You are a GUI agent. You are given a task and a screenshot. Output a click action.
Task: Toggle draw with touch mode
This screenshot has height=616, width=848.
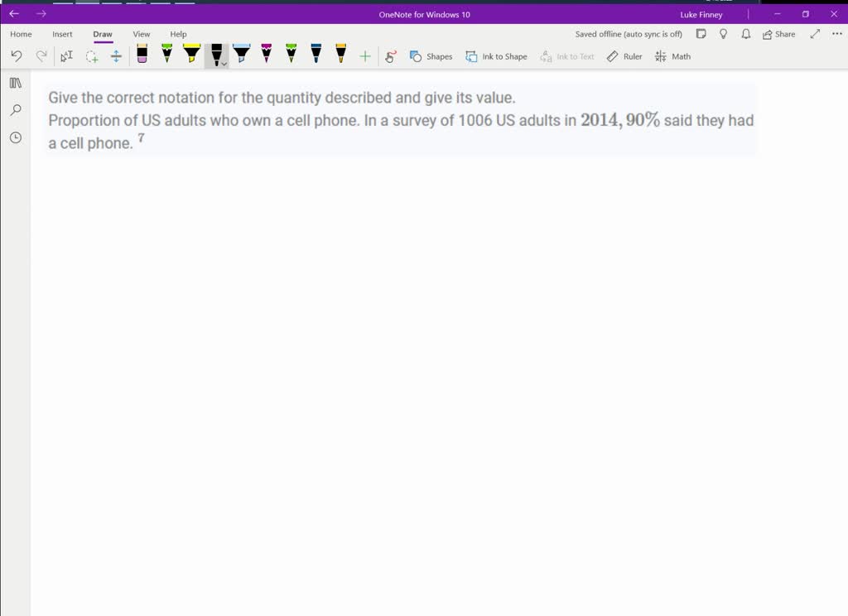pyautogui.click(x=391, y=56)
